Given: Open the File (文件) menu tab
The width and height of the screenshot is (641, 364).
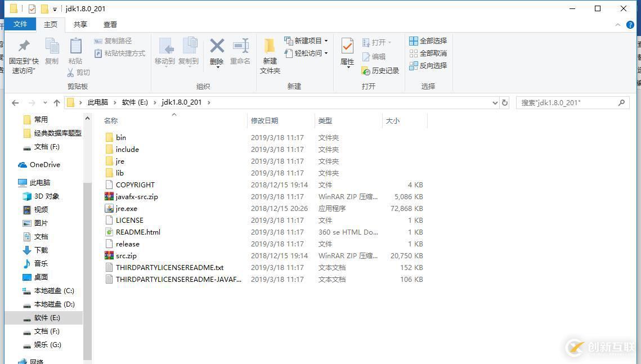Looking at the screenshot, I should coord(20,25).
